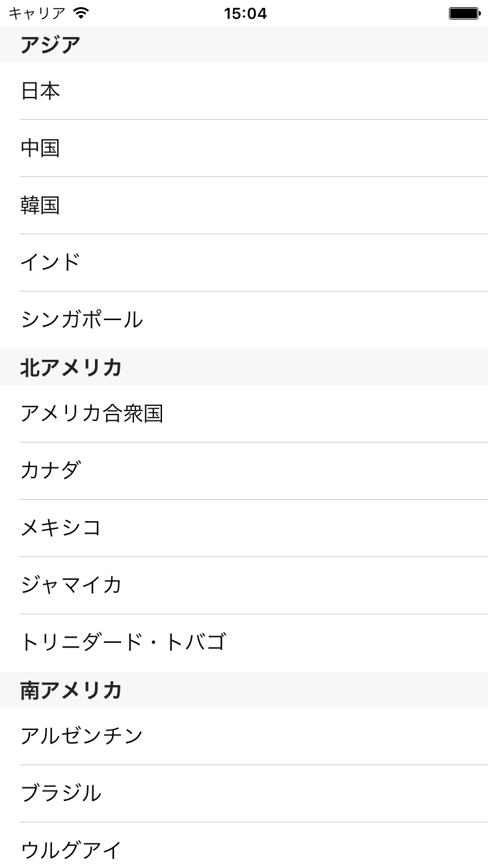Tap the 北アメリカ section header

72,368
